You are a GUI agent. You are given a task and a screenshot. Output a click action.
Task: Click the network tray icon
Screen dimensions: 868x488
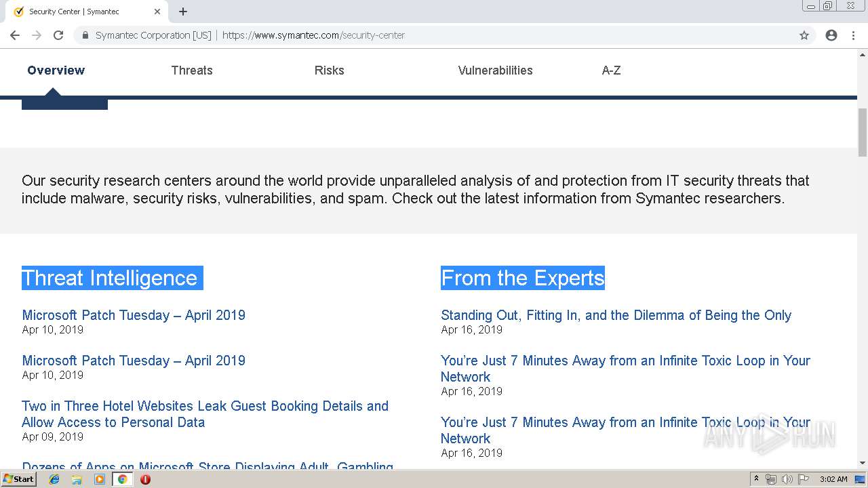click(x=771, y=479)
